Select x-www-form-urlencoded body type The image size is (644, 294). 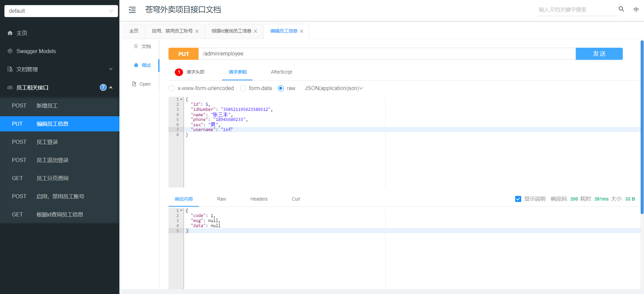[x=172, y=88]
